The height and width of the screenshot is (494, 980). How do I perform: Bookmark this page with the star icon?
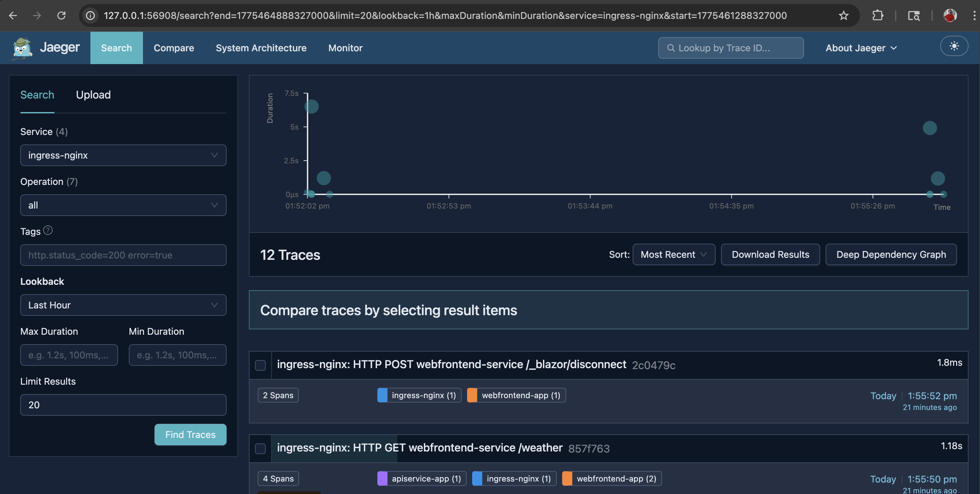pyautogui.click(x=843, y=16)
